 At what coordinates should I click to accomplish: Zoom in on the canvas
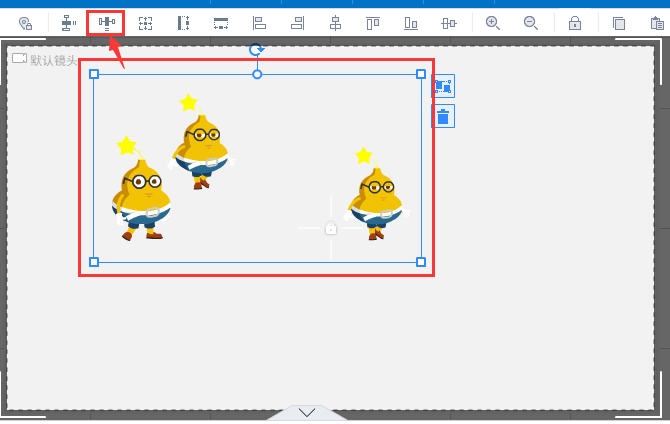pos(493,23)
